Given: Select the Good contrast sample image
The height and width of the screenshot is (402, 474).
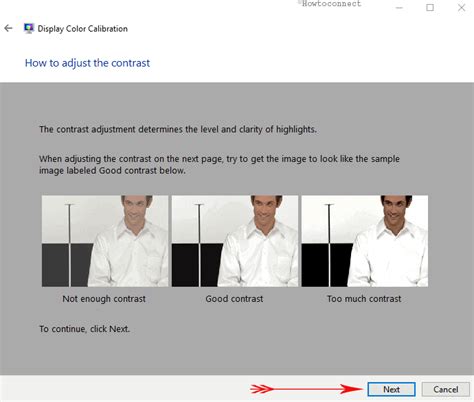Looking at the screenshot, I should pyautogui.click(x=235, y=241).
